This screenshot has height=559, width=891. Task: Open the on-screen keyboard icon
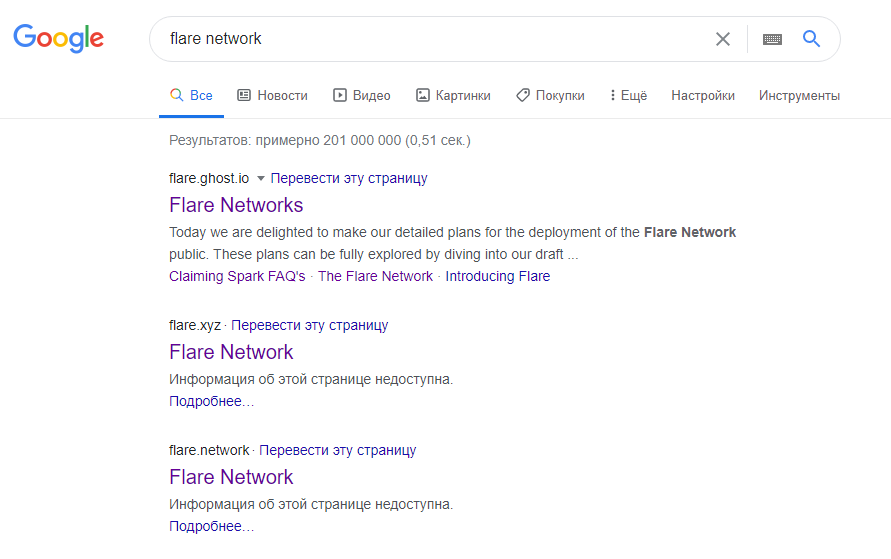pyautogui.click(x=772, y=39)
